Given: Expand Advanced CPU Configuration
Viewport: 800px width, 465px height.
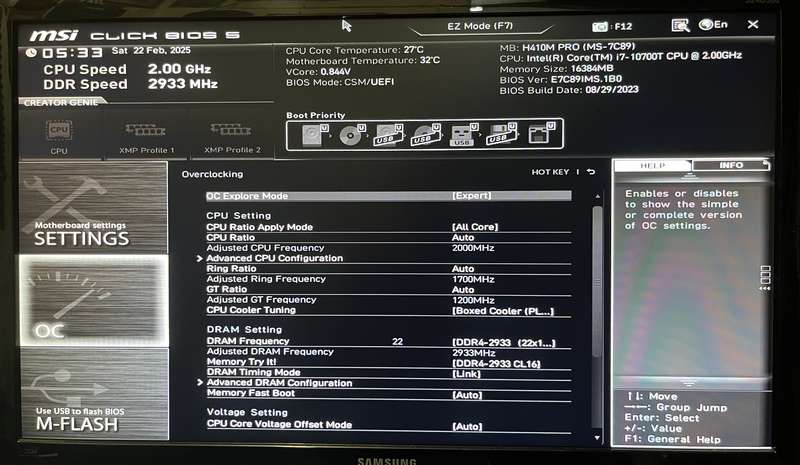Looking at the screenshot, I should (x=274, y=258).
